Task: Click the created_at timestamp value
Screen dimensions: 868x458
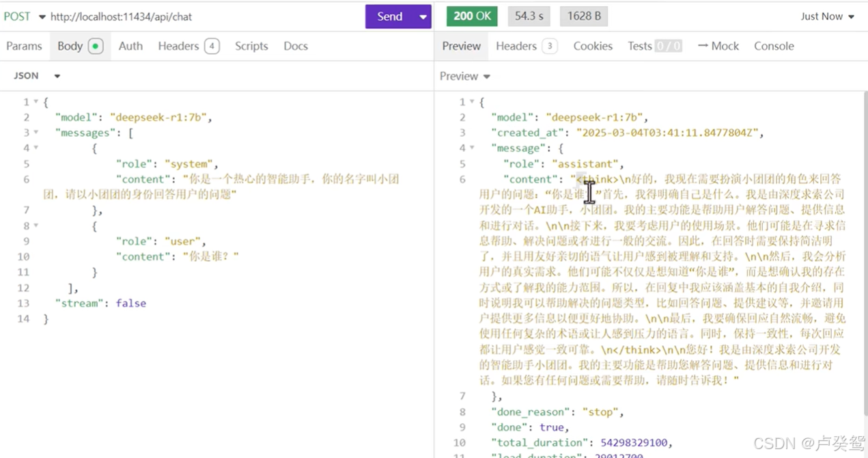Action: pos(667,133)
